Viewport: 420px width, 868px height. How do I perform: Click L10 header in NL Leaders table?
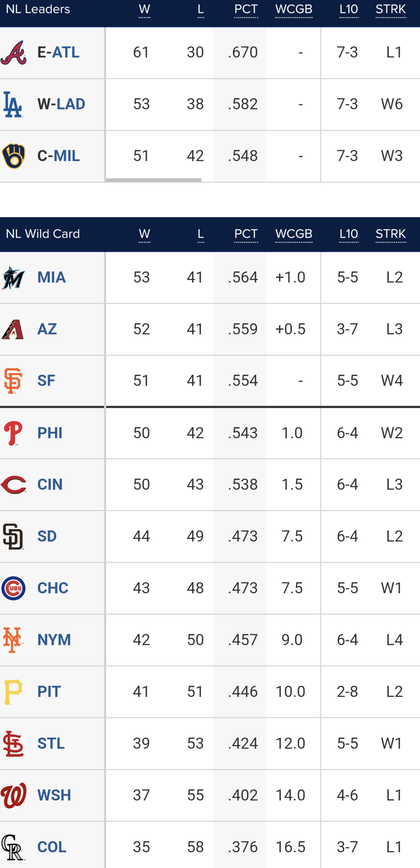(x=349, y=10)
